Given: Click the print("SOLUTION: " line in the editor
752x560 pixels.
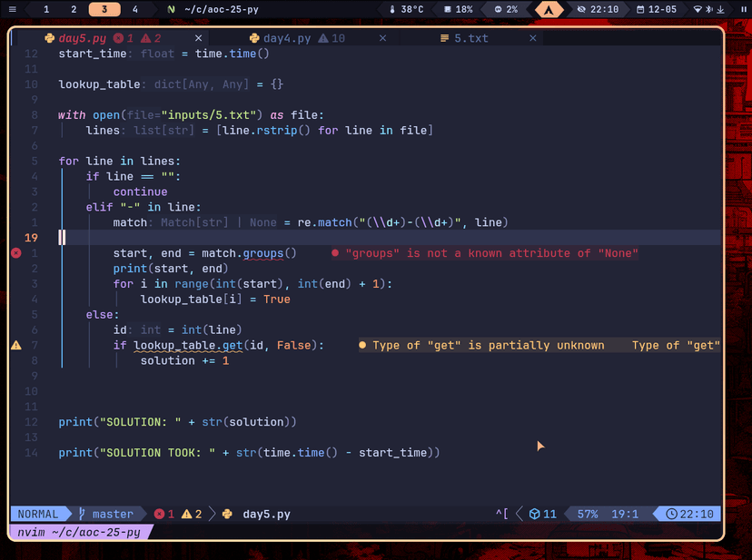Looking at the screenshot, I should point(177,422).
